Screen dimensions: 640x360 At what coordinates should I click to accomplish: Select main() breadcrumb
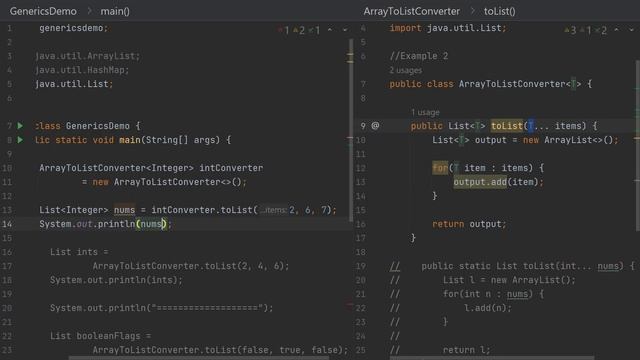point(115,11)
